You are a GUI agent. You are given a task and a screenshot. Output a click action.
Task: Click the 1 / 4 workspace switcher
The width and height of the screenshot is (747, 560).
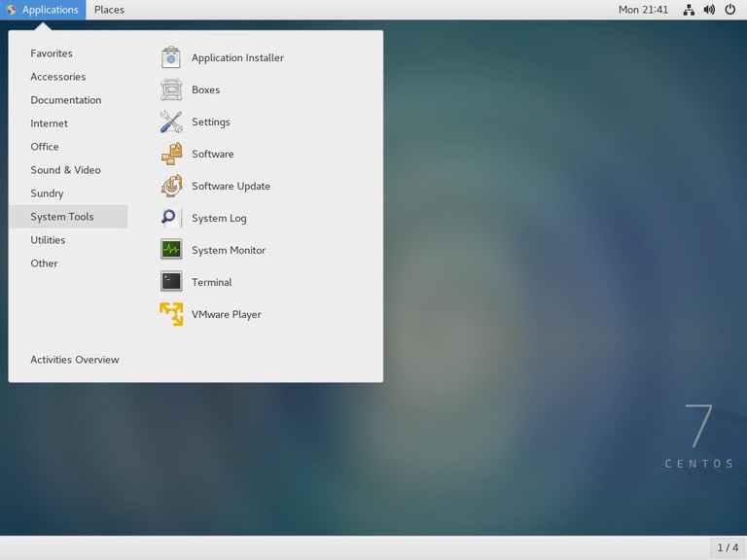click(727, 547)
